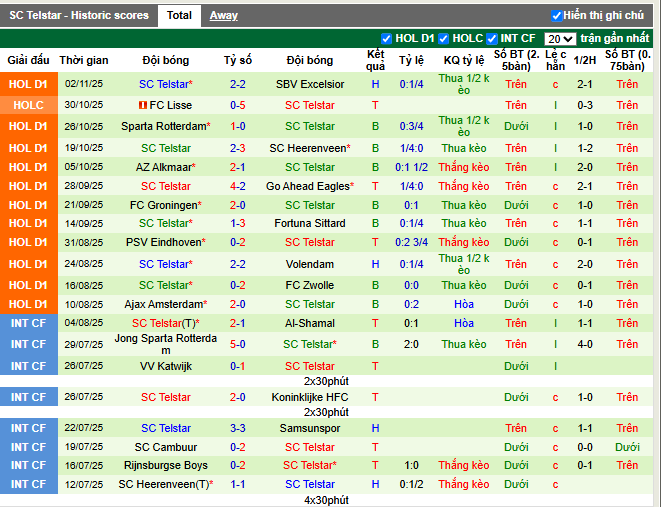The width and height of the screenshot is (661, 507).
Task: Click the Giải đấu column header
Action: 28,60
